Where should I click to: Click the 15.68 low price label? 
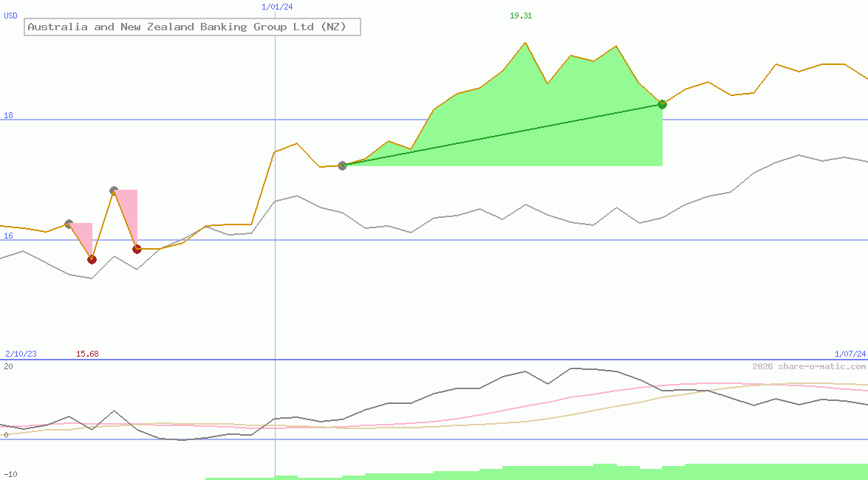point(87,354)
